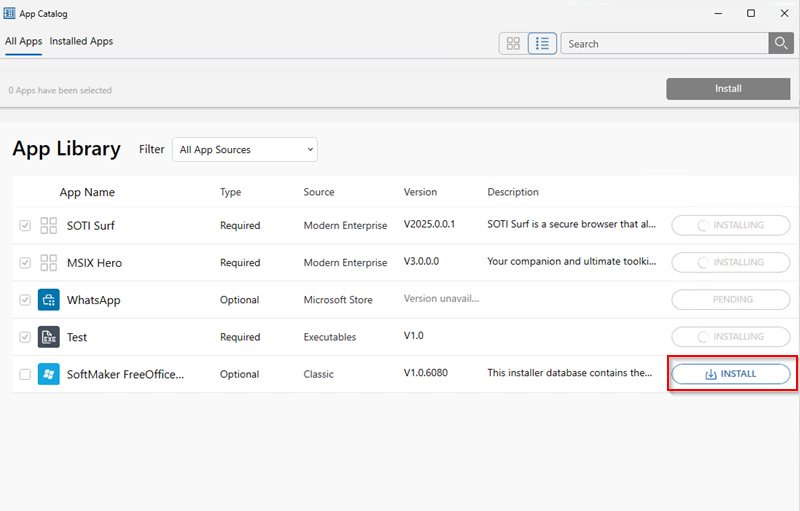
Task: Check the SoftMaker FreeOffice checkbox
Action: 25,374
